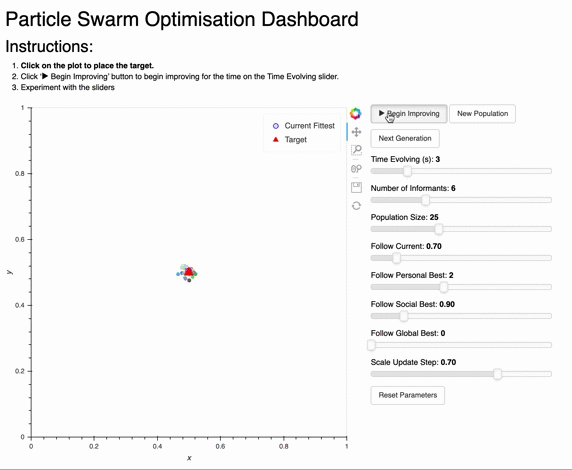Select the Pan tool
Image resolution: width=572 pixels, height=470 pixels.
pos(356,132)
